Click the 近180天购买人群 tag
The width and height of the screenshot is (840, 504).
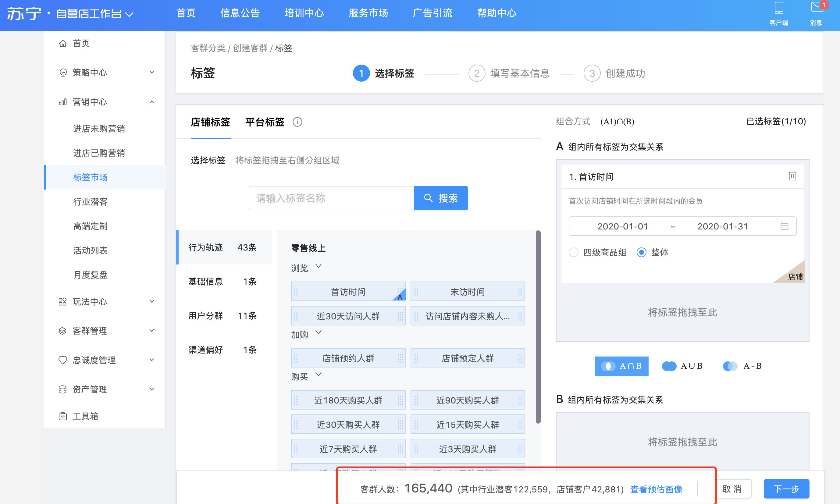tap(348, 400)
